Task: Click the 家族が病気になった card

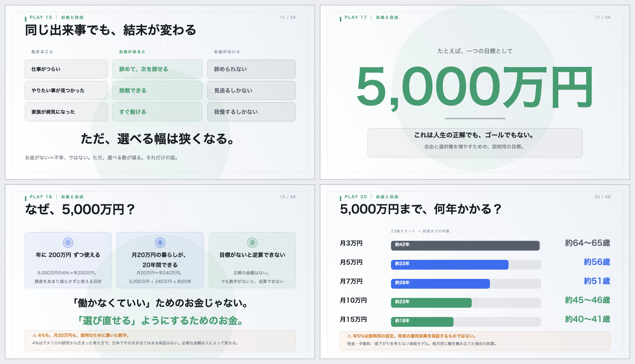Action: (x=66, y=112)
